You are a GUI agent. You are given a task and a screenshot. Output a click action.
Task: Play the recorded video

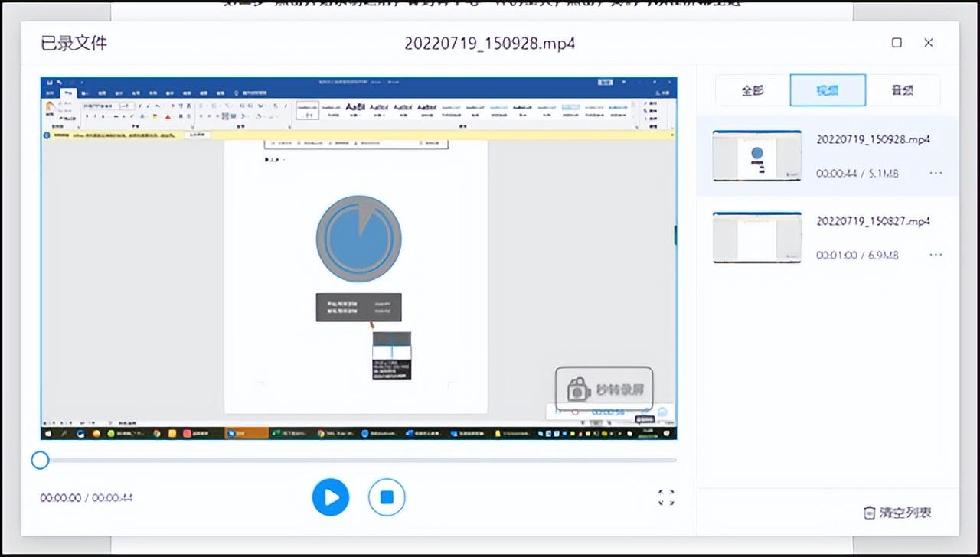pos(331,497)
